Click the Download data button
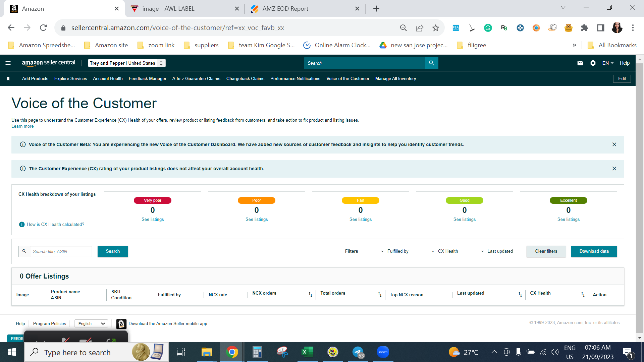 594,251
